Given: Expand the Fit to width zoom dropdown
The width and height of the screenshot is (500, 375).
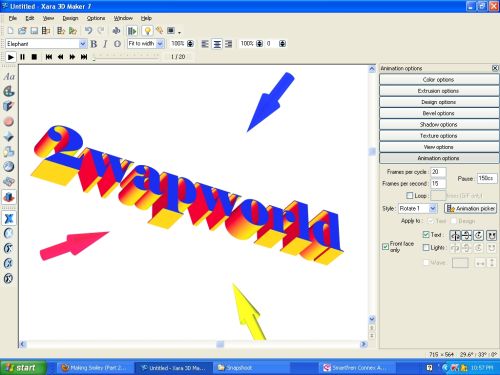Looking at the screenshot, I should [x=160, y=44].
